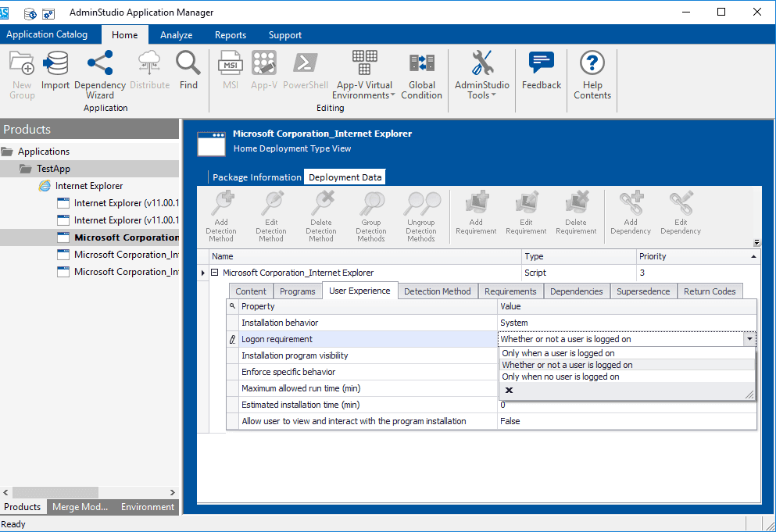Image resolution: width=776 pixels, height=532 pixels.
Task: Sort by the Type column header
Action: pos(579,256)
